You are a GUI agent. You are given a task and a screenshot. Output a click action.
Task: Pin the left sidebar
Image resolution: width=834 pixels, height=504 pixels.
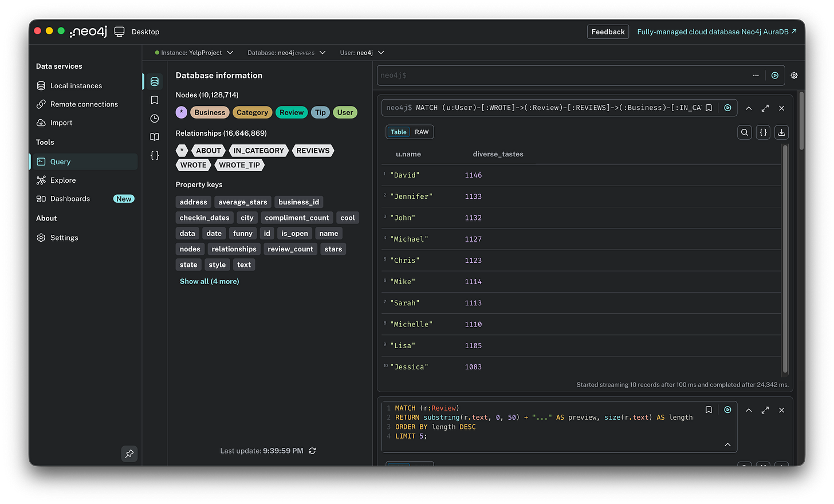(129, 454)
